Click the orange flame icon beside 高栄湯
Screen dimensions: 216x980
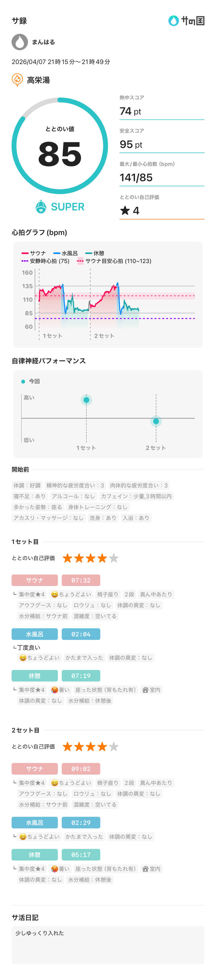click(x=17, y=79)
